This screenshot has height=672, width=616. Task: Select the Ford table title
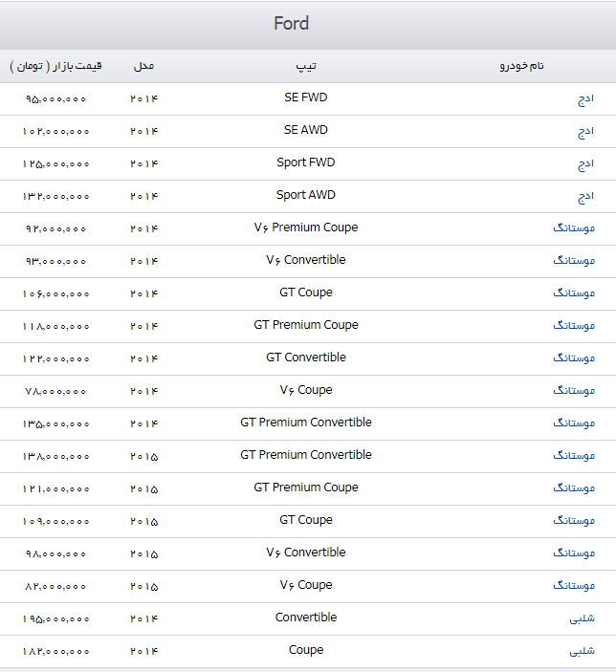[x=292, y=23]
